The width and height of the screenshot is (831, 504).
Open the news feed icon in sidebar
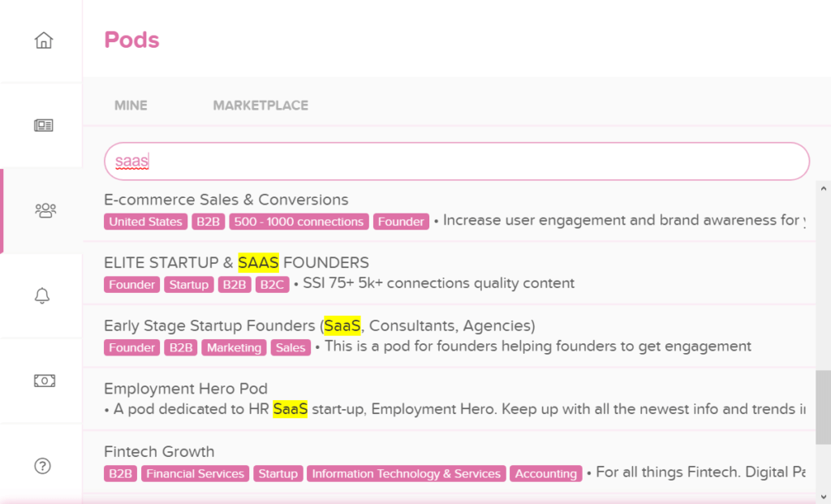click(x=44, y=125)
